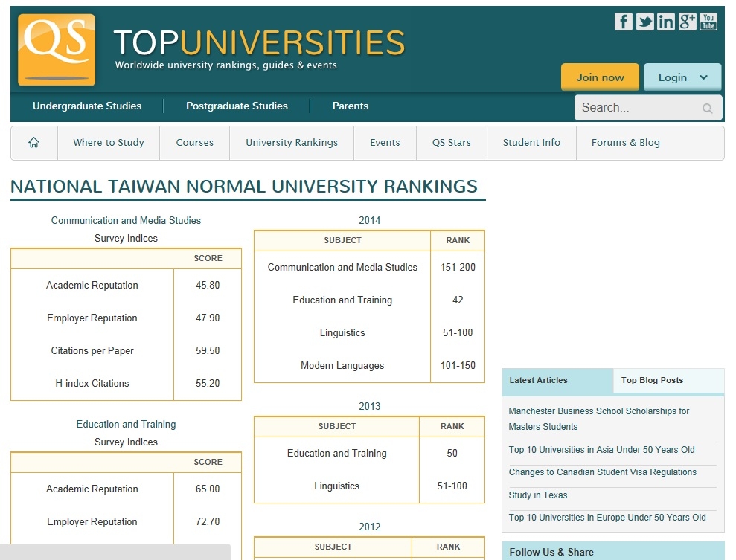Click National Taiwan Normal University Rankings heading
Image resolution: width=736 pixels, height=560 pixels.
244,187
